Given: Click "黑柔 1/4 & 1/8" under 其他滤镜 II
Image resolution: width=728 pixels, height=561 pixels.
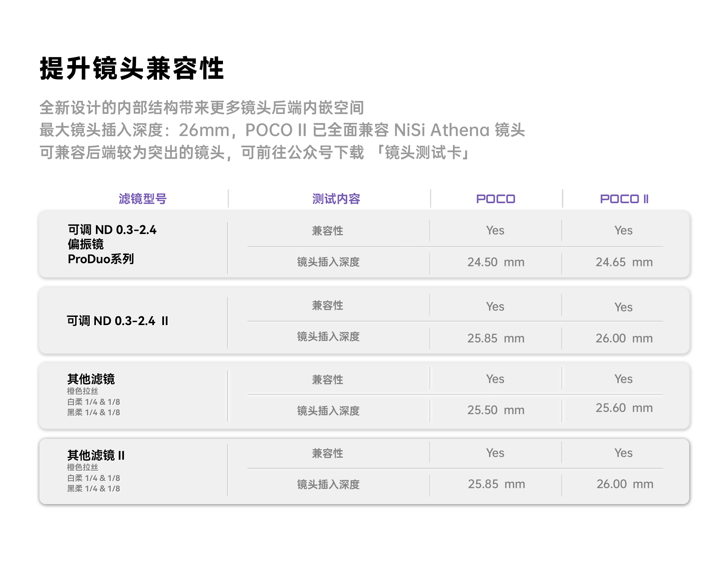Looking at the screenshot, I should tap(94, 489).
